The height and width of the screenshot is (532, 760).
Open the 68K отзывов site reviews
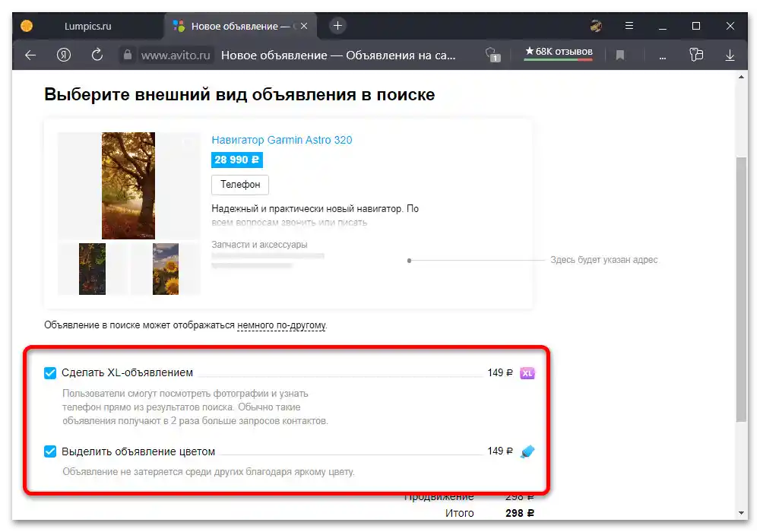point(559,52)
